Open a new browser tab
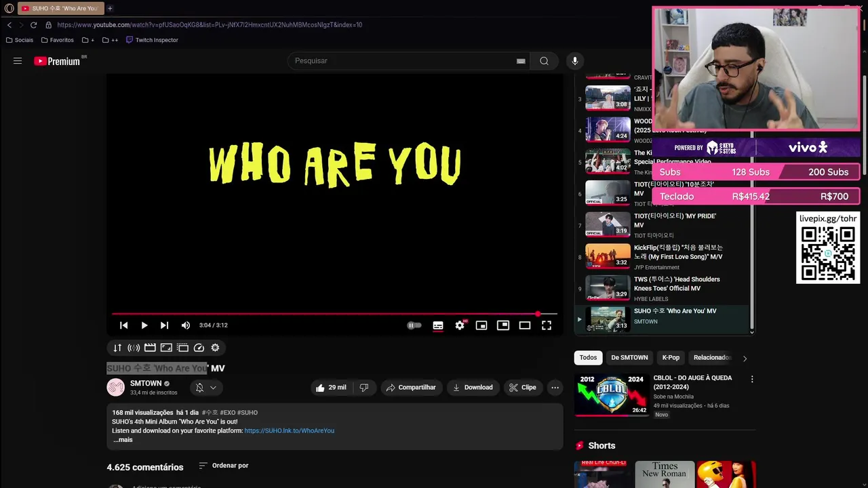Viewport: 868px width, 488px height. click(110, 8)
